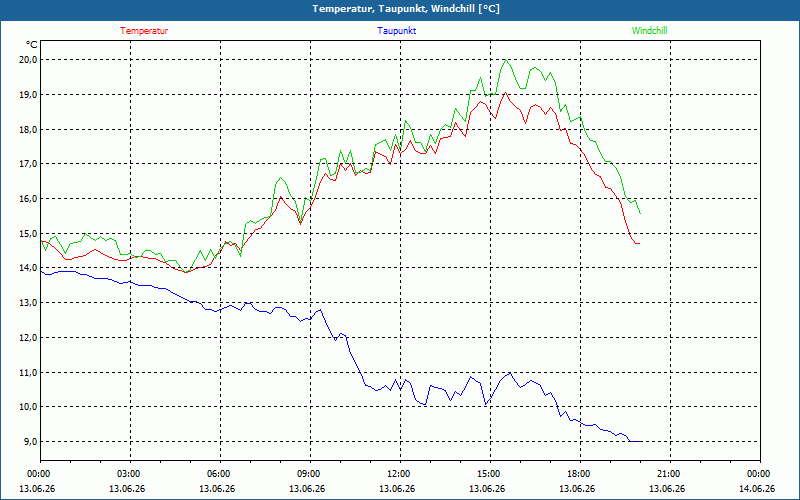
Task: Click the '09:00' time axis label
Action: tap(307, 474)
